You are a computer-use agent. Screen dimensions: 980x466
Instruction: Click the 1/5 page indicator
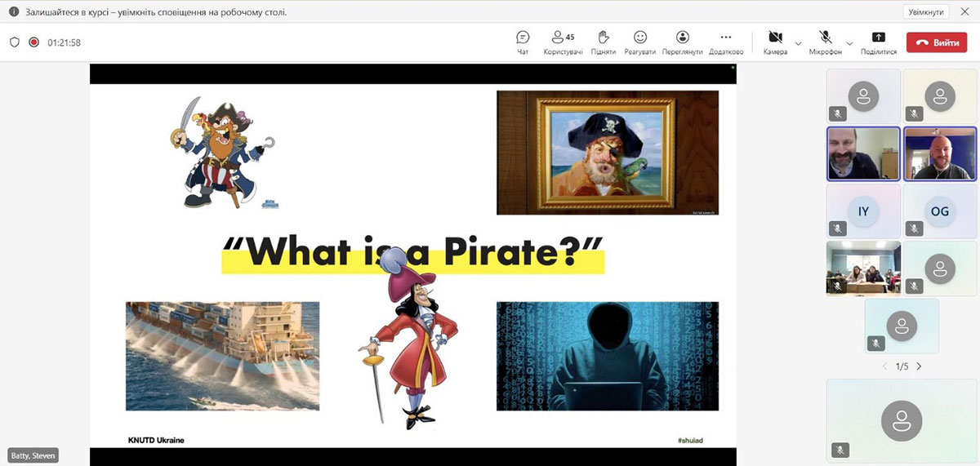point(902,366)
